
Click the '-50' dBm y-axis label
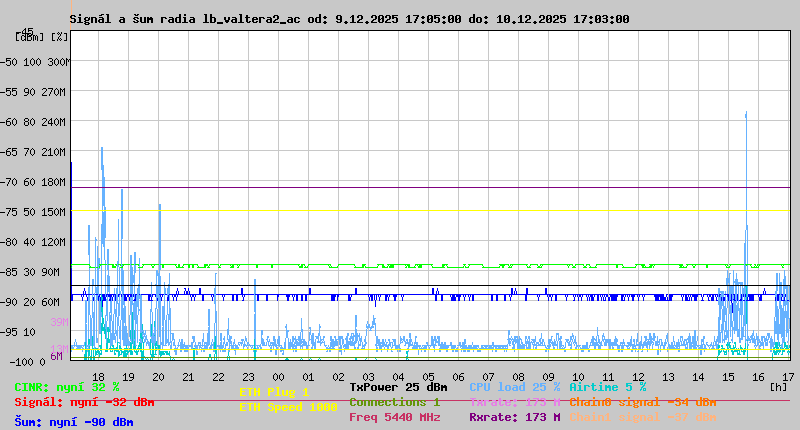[9, 62]
